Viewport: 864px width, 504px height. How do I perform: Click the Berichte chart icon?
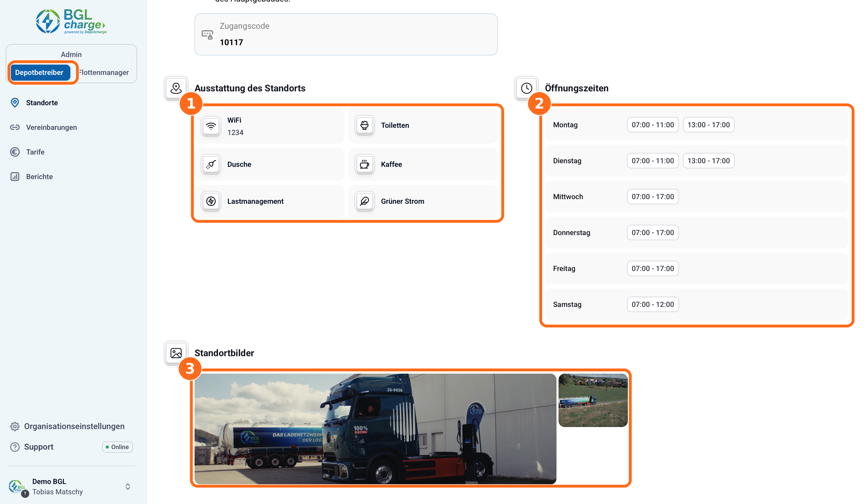[15, 177]
